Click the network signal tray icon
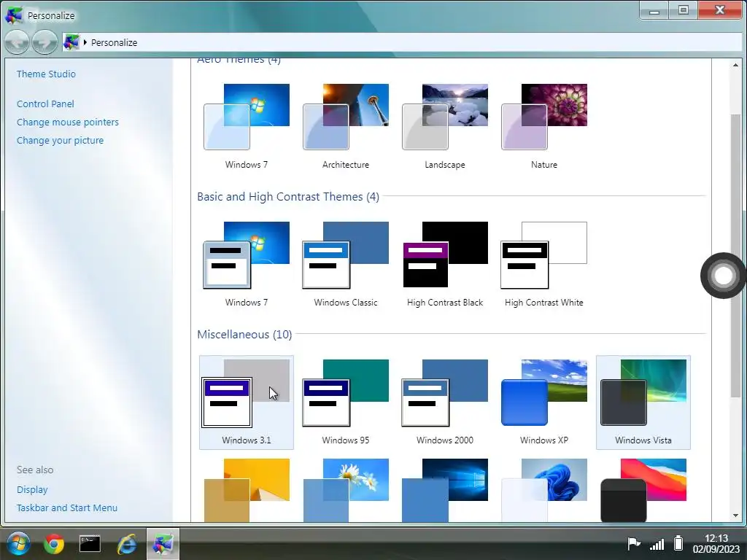Screen dimensions: 747x560 pyautogui.click(x=657, y=544)
